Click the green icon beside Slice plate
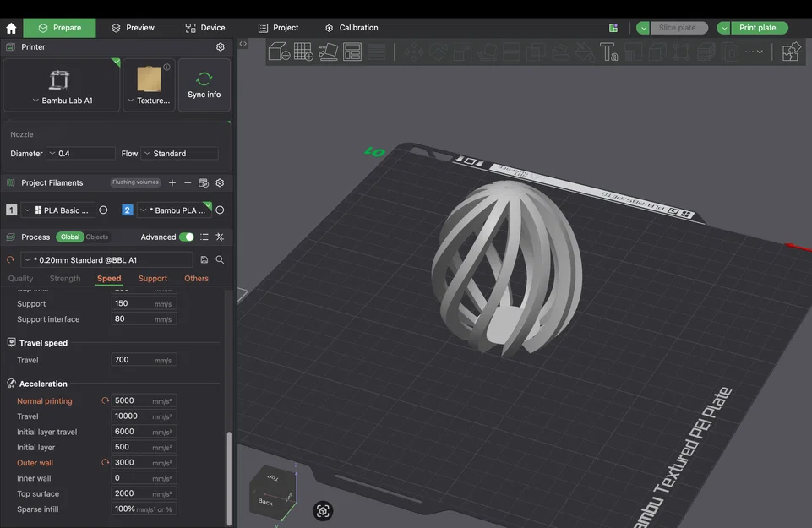Image resolution: width=812 pixels, height=528 pixels. [x=613, y=28]
